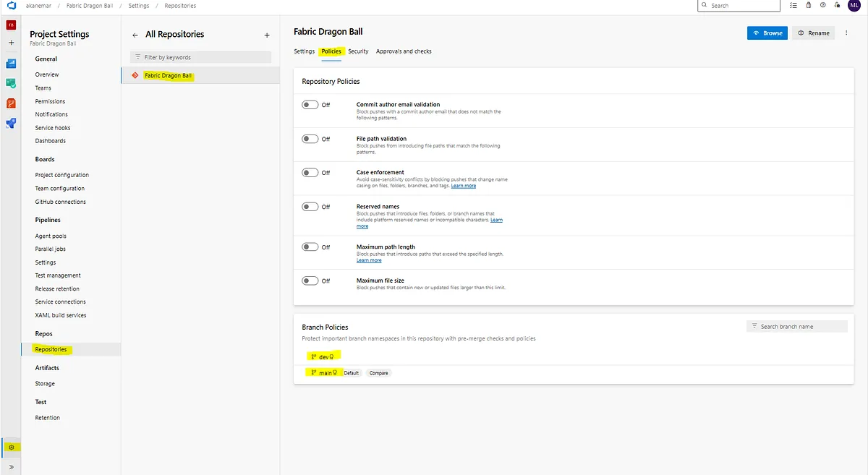Image resolution: width=868 pixels, height=475 pixels.
Task: Open the dev branch policy
Action: 323,357
